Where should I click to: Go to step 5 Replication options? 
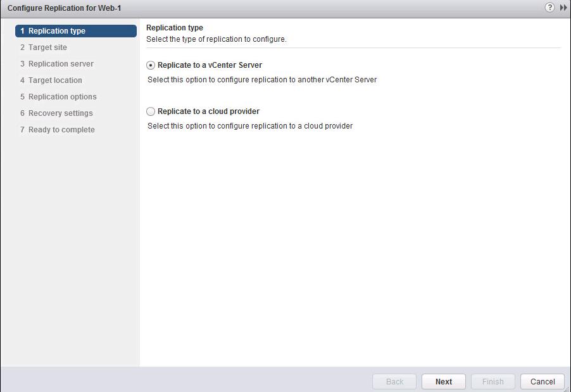58,96
